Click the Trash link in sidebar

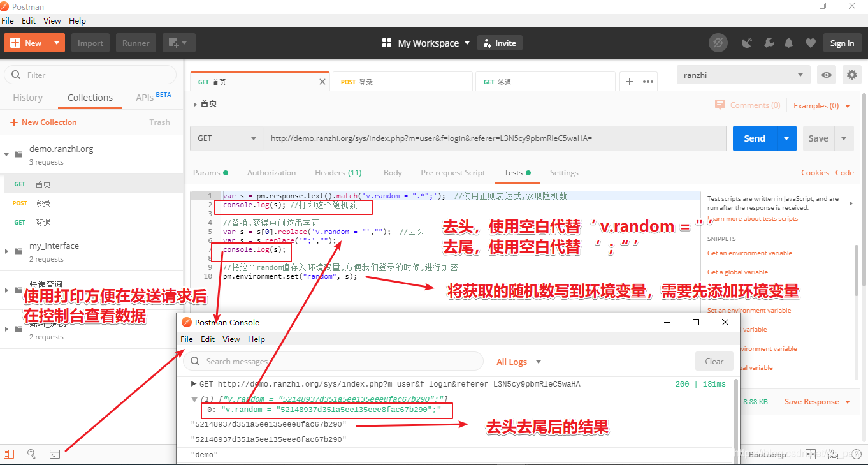pyautogui.click(x=159, y=122)
